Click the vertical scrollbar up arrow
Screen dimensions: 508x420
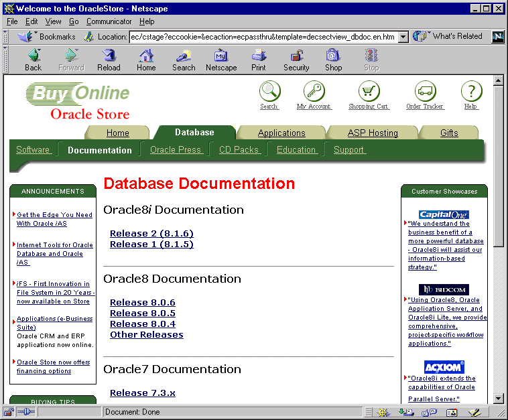point(498,80)
